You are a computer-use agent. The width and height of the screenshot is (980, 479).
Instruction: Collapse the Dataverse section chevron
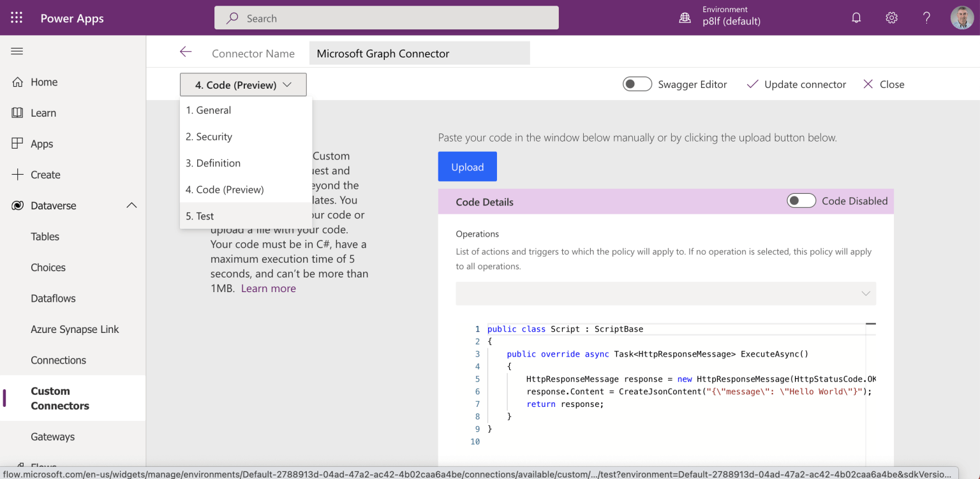(131, 205)
